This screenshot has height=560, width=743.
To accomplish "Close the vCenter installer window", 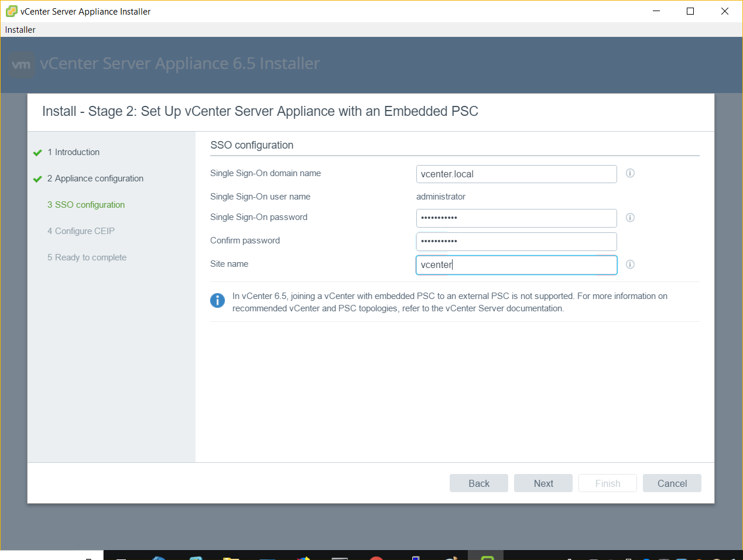I will click(x=725, y=11).
